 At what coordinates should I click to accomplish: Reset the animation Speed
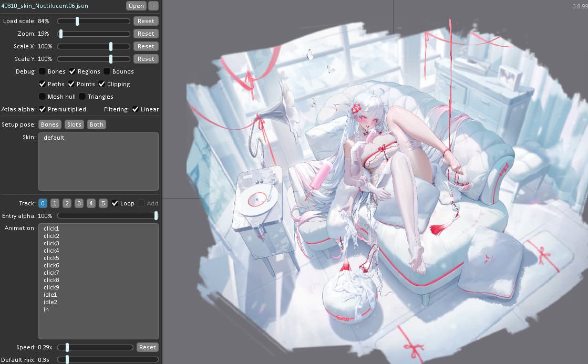click(x=147, y=347)
